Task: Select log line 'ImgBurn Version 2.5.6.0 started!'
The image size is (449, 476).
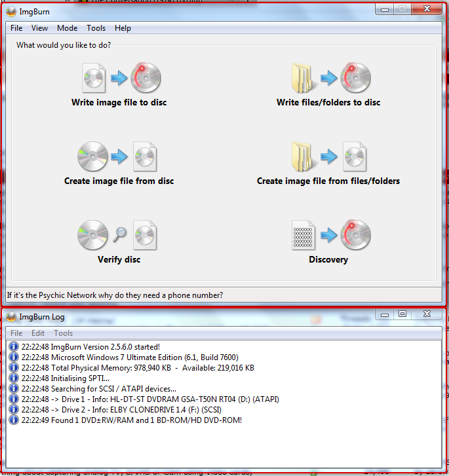Action: [x=90, y=346]
